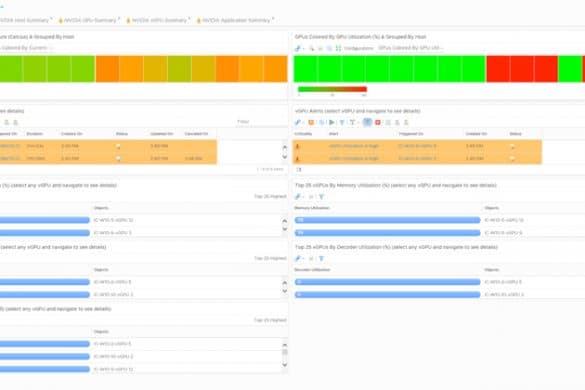Screen dimensions: 585x390
Task: Click the orange icon in vGPU Alerts toolbar
Action: pos(311,122)
